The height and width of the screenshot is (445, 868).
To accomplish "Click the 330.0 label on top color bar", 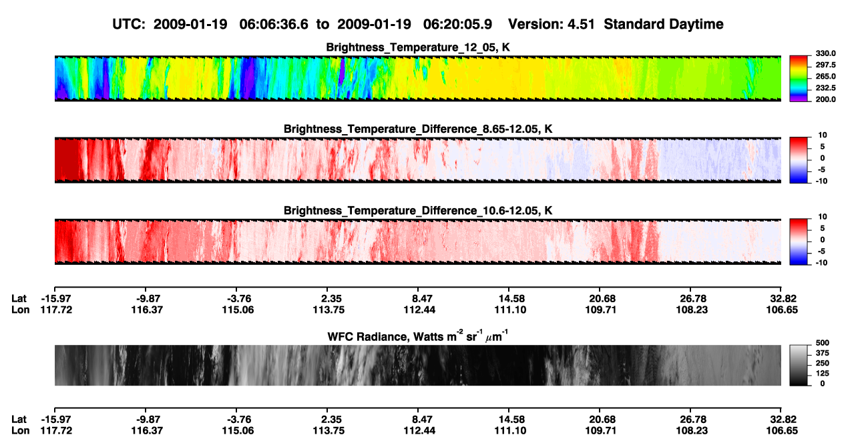I will [x=826, y=53].
